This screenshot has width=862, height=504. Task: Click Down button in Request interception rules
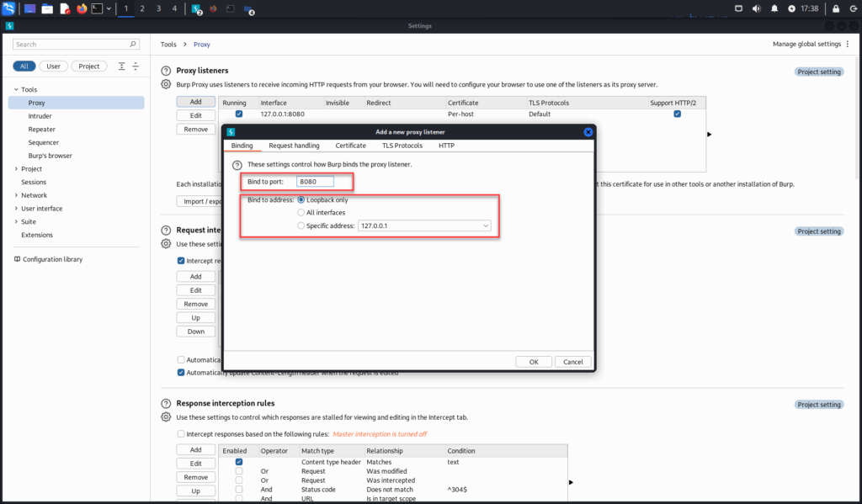point(195,332)
